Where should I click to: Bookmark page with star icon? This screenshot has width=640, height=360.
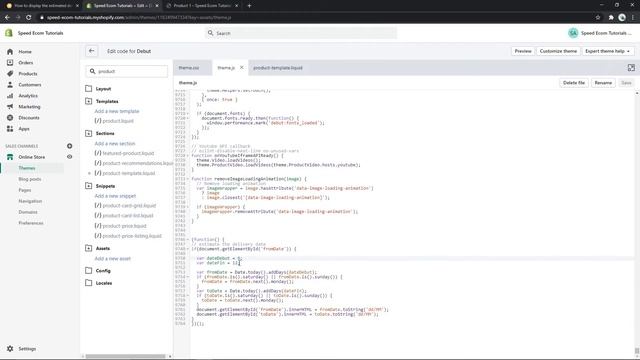click(598, 18)
